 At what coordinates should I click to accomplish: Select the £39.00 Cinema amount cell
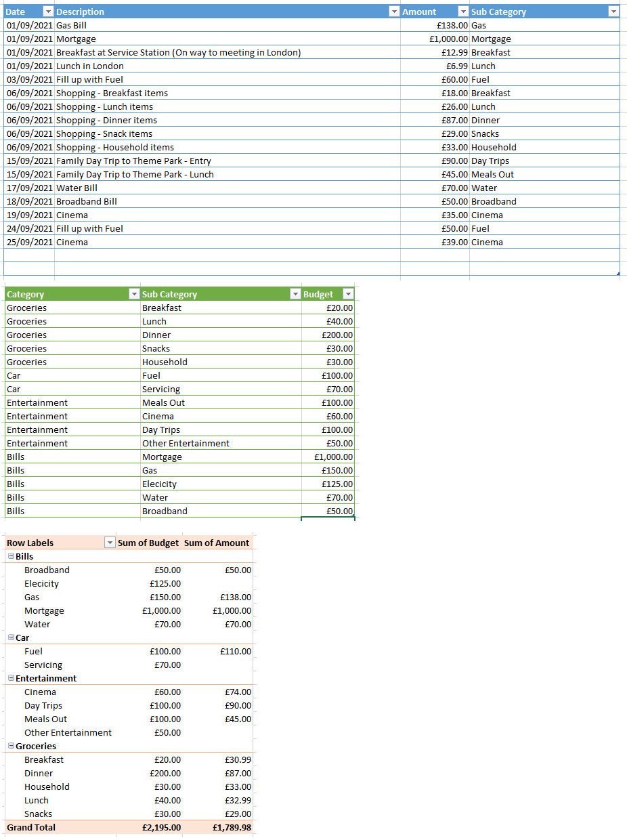point(435,242)
